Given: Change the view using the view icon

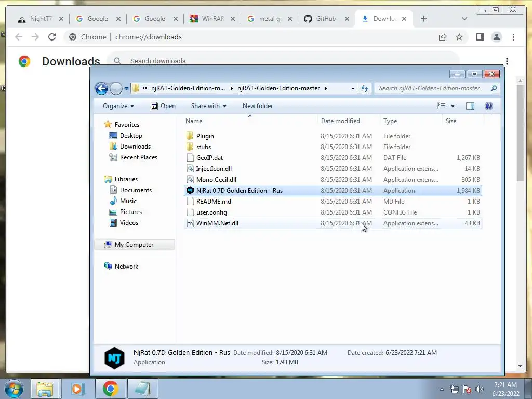Looking at the screenshot, I should tap(442, 106).
